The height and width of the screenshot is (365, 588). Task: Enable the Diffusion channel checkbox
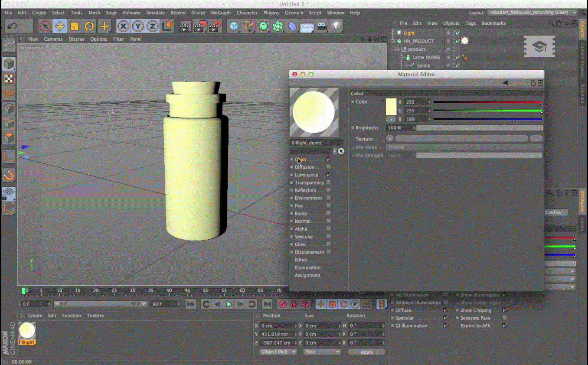pos(329,167)
